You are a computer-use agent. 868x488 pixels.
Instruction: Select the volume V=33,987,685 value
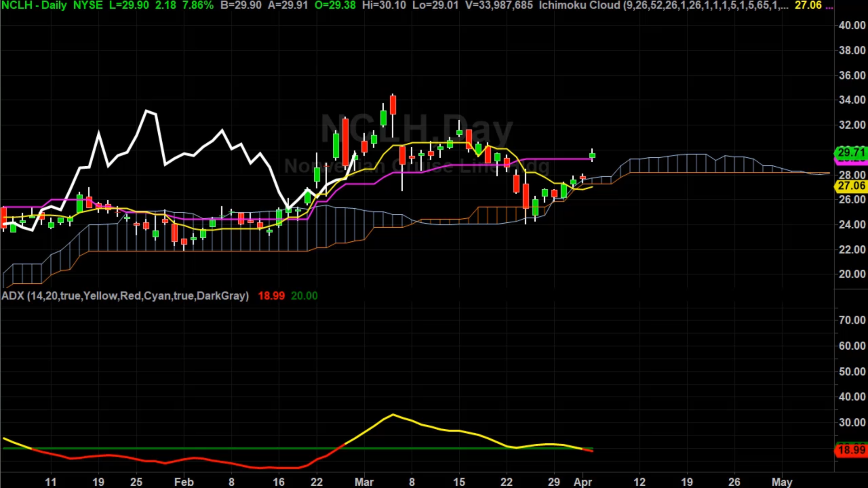click(x=499, y=5)
